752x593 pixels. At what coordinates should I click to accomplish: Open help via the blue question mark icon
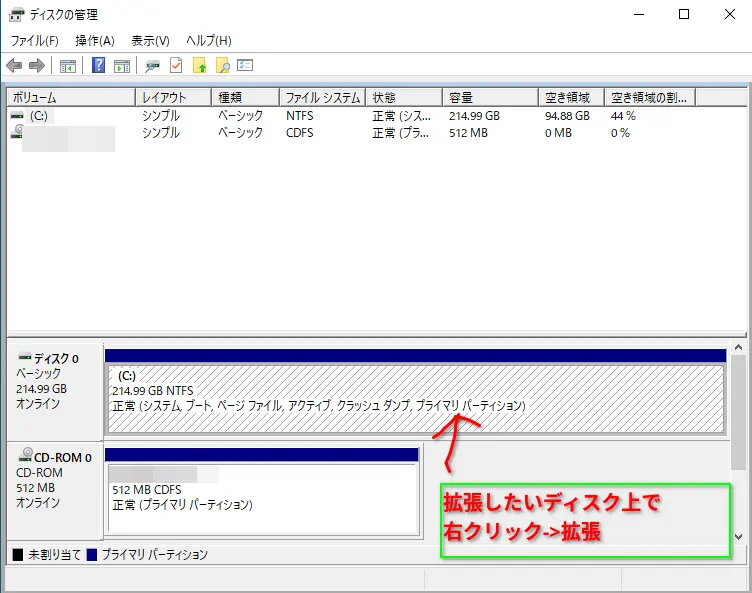[x=99, y=66]
